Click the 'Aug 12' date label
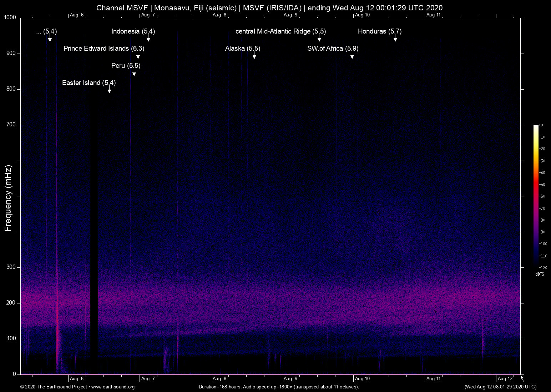The height and width of the screenshot is (392, 551). pyautogui.click(x=505, y=379)
